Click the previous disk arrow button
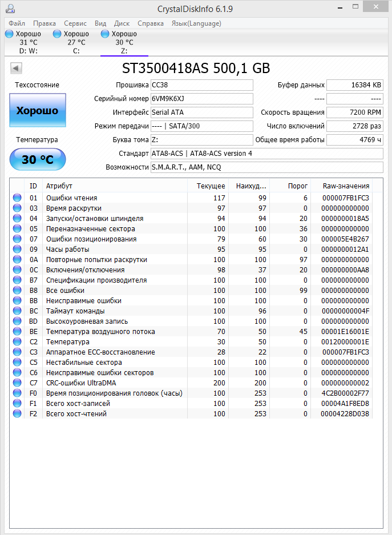The width and height of the screenshot is (392, 535). click(x=16, y=68)
